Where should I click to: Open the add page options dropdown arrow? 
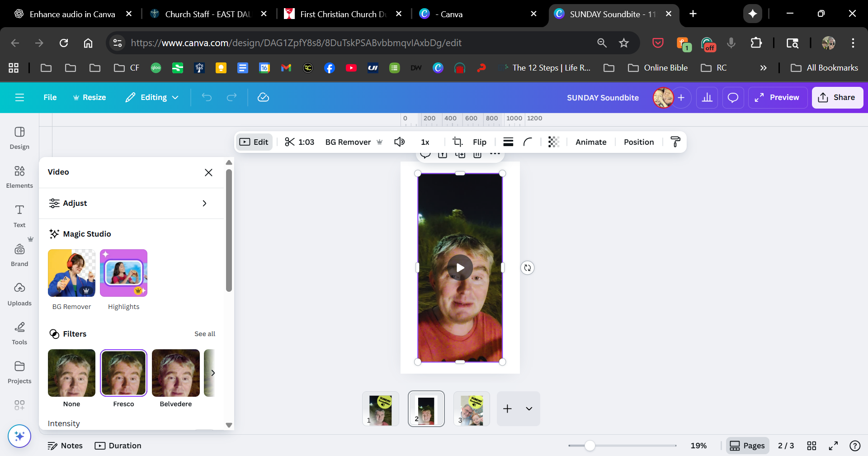coord(529,408)
